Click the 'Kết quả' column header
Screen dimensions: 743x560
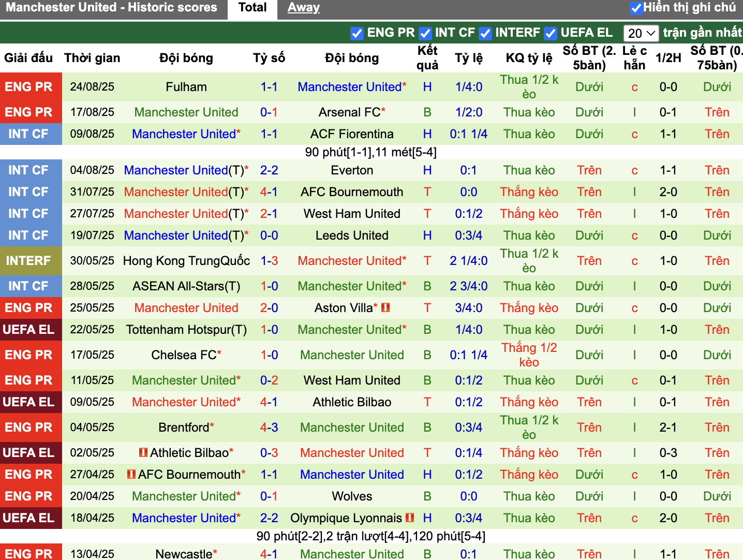tap(427, 58)
